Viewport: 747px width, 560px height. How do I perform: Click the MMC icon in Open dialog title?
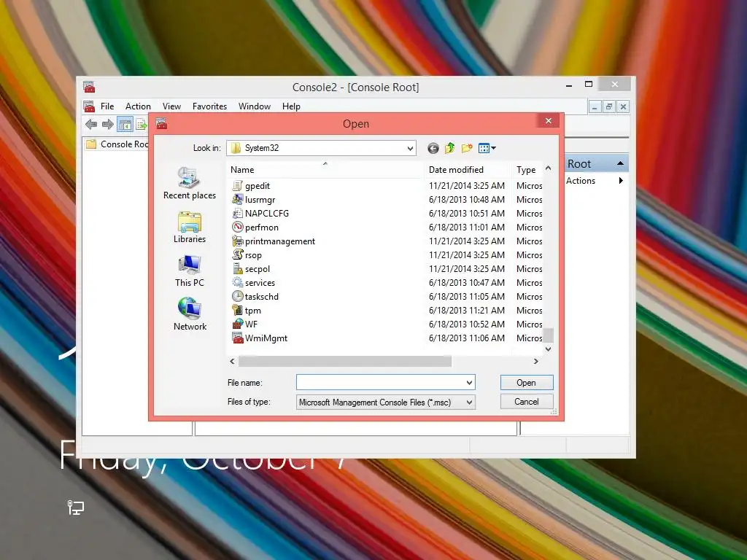click(x=161, y=124)
